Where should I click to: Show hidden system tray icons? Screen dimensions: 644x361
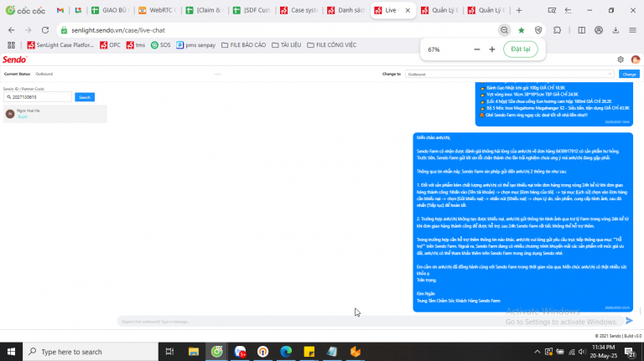tap(537, 352)
